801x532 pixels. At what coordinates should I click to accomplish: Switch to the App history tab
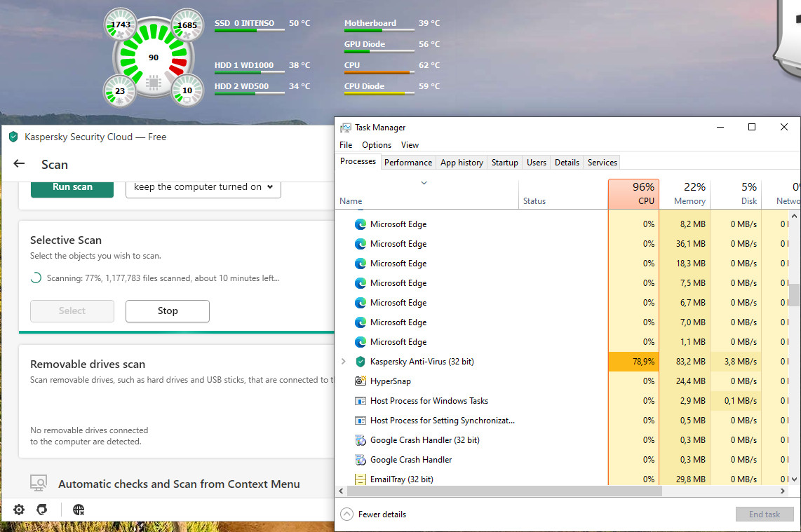click(x=462, y=163)
